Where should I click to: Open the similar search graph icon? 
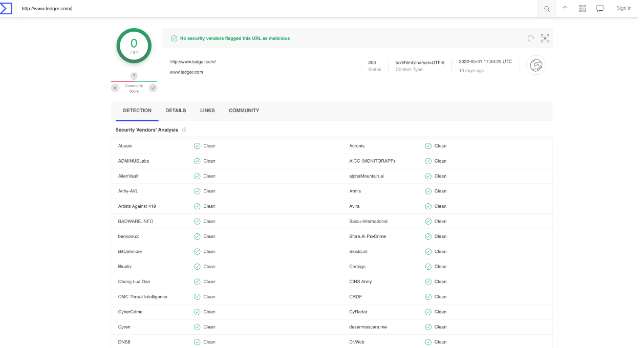[x=545, y=38]
